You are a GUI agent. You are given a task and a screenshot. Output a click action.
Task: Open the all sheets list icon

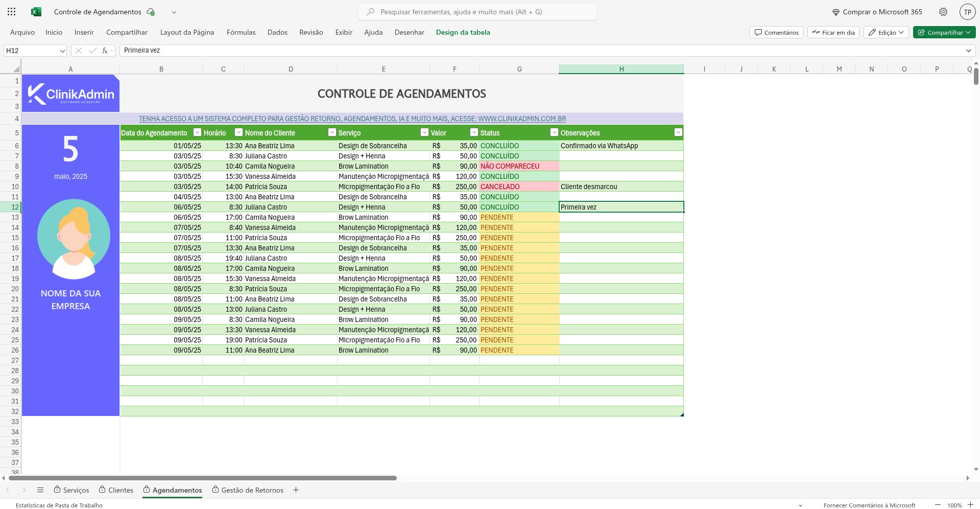click(40, 490)
